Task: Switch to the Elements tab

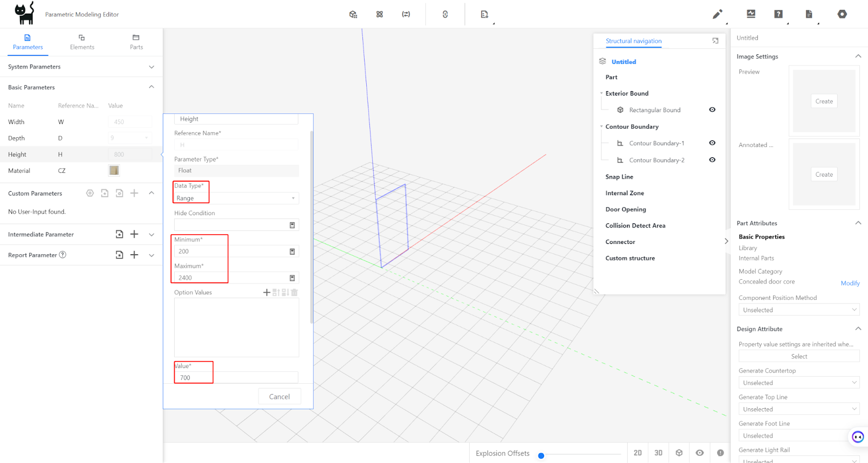Action: [82, 42]
